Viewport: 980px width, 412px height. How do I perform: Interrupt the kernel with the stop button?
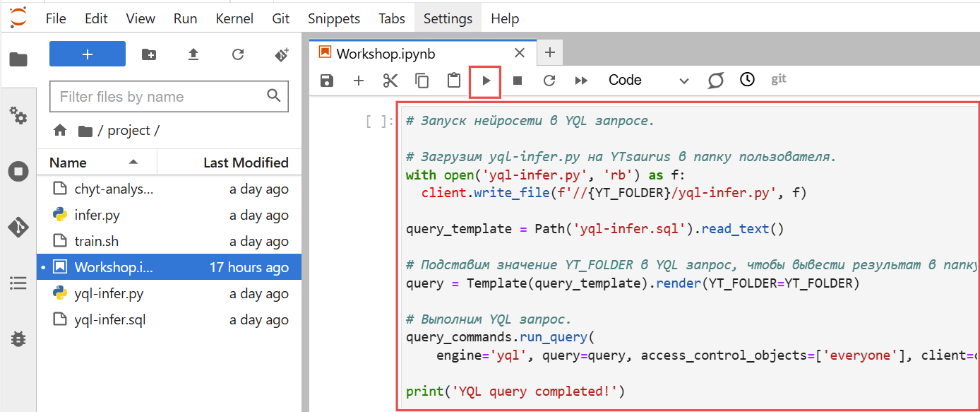coord(518,81)
